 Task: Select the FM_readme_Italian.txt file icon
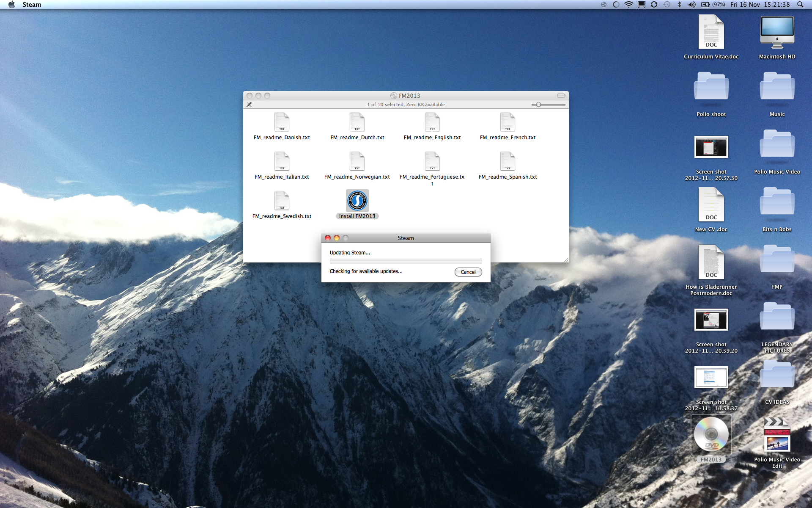(x=282, y=161)
